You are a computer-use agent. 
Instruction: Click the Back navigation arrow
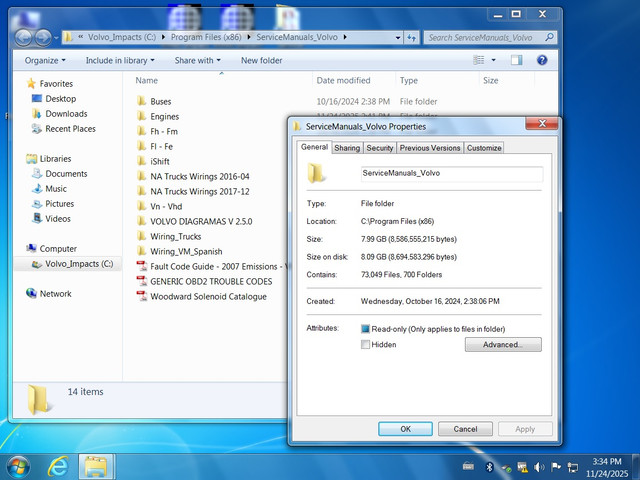23,38
